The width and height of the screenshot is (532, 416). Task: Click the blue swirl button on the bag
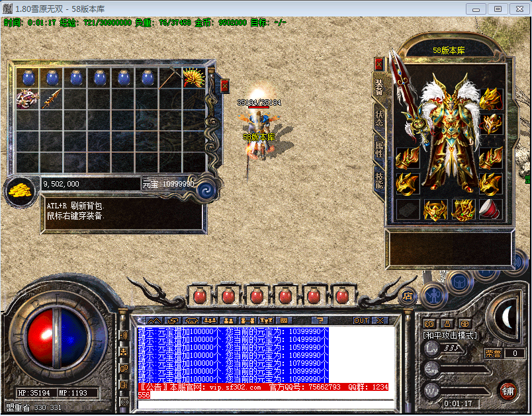tap(206, 190)
